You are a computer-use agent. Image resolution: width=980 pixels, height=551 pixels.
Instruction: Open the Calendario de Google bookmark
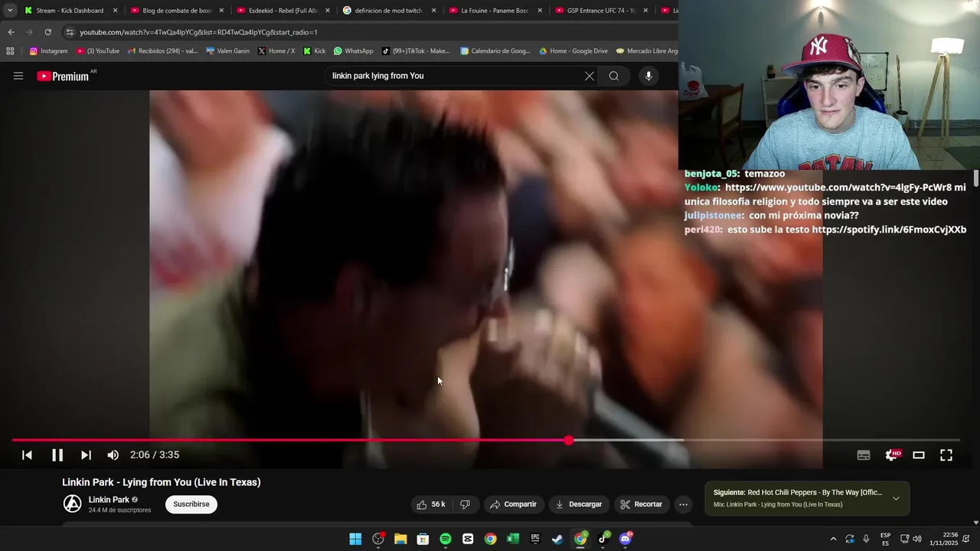pos(495,51)
